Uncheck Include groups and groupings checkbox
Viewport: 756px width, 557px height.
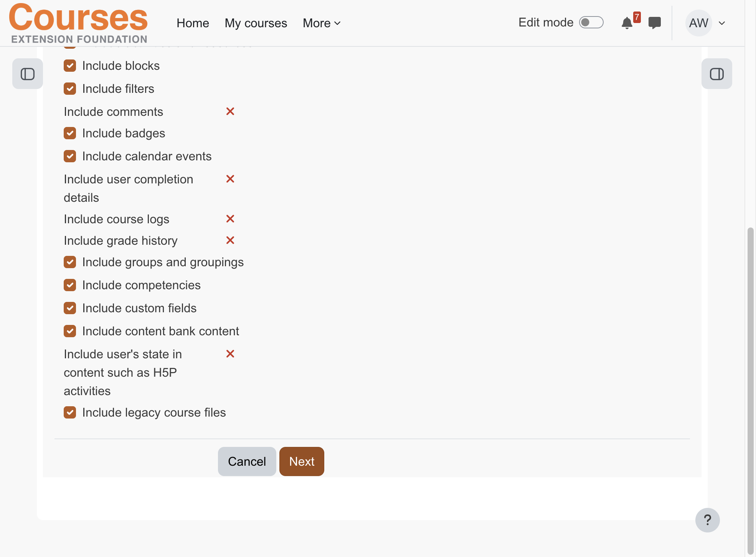click(70, 262)
